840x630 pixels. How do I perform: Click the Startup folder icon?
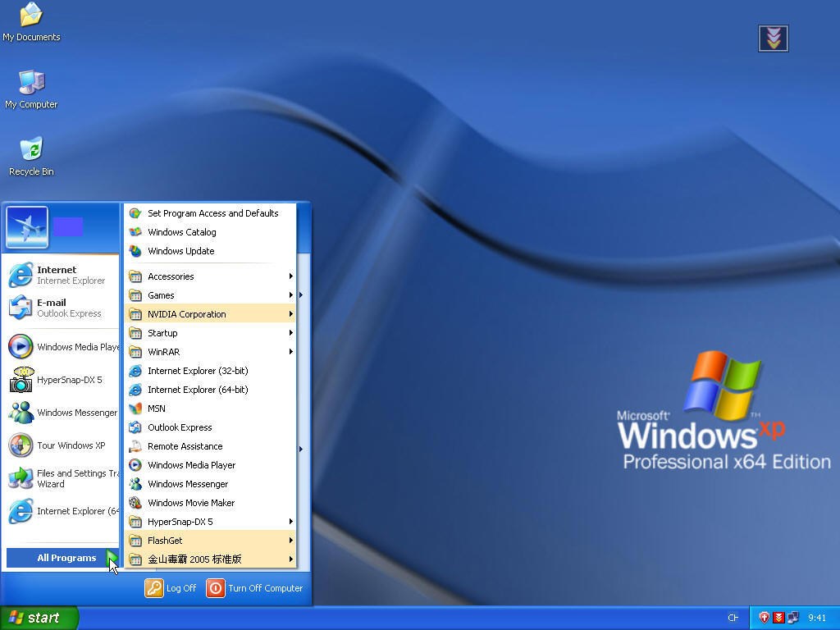tap(135, 333)
